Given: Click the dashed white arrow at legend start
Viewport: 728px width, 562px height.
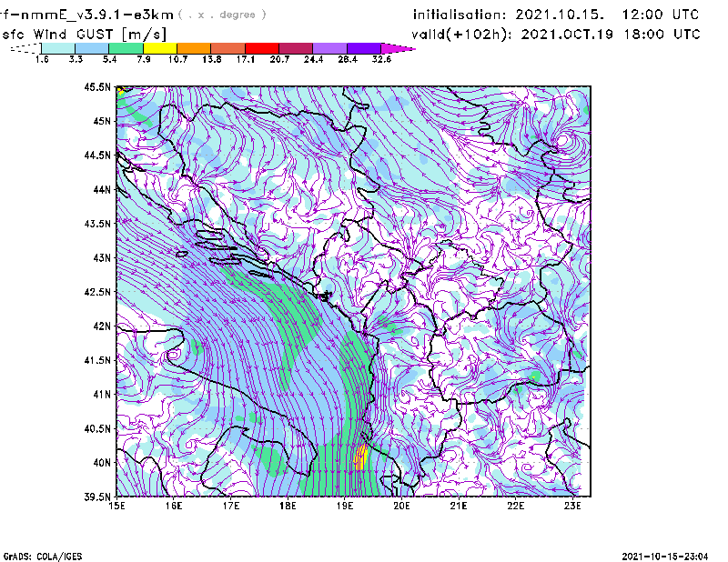Looking at the screenshot, I should (x=25, y=48).
